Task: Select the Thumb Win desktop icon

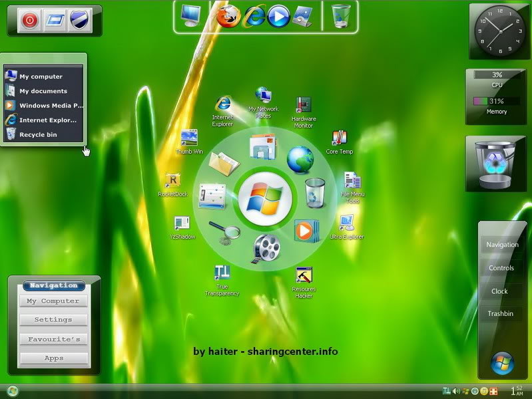Action: coord(189,142)
